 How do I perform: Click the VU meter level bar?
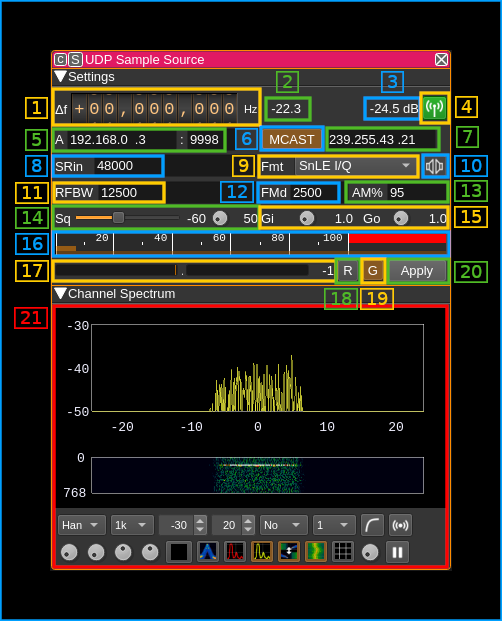(x=251, y=244)
